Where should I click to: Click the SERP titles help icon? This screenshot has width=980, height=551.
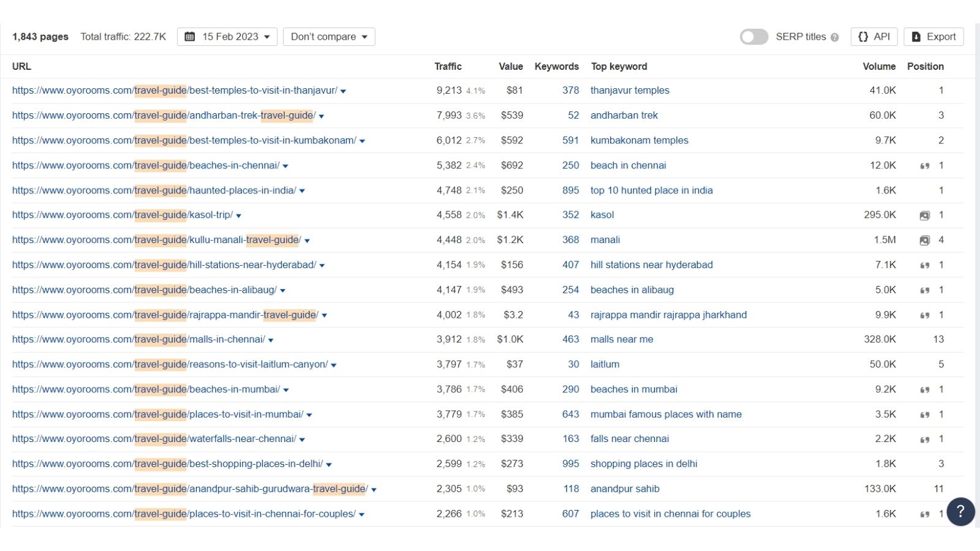[x=834, y=37]
